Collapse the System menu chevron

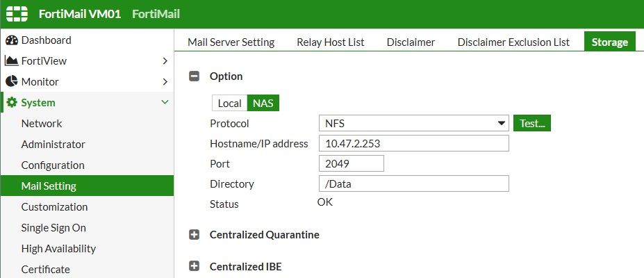(165, 103)
